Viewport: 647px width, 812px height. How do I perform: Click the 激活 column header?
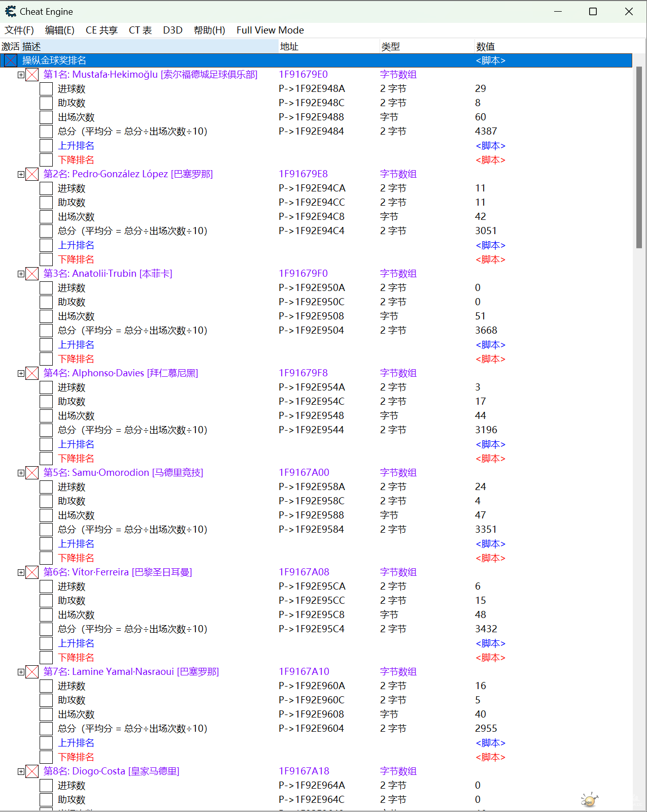[10, 46]
